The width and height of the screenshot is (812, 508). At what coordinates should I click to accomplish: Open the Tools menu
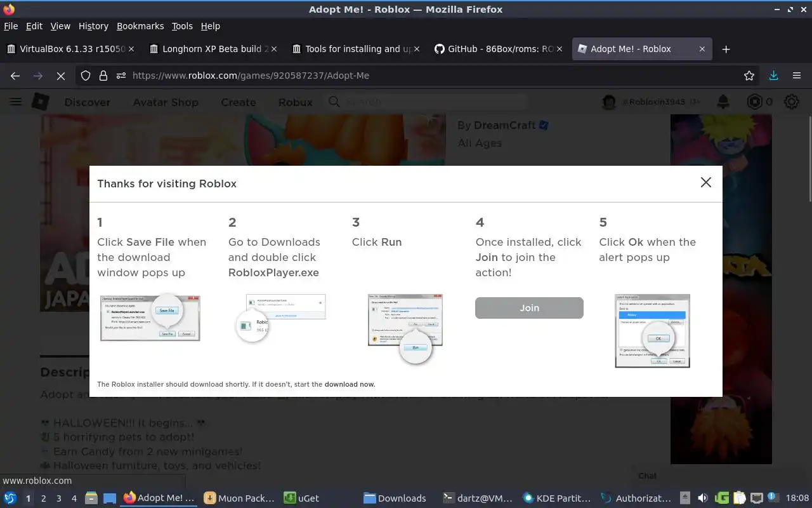pyautogui.click(x=182, y=26)
